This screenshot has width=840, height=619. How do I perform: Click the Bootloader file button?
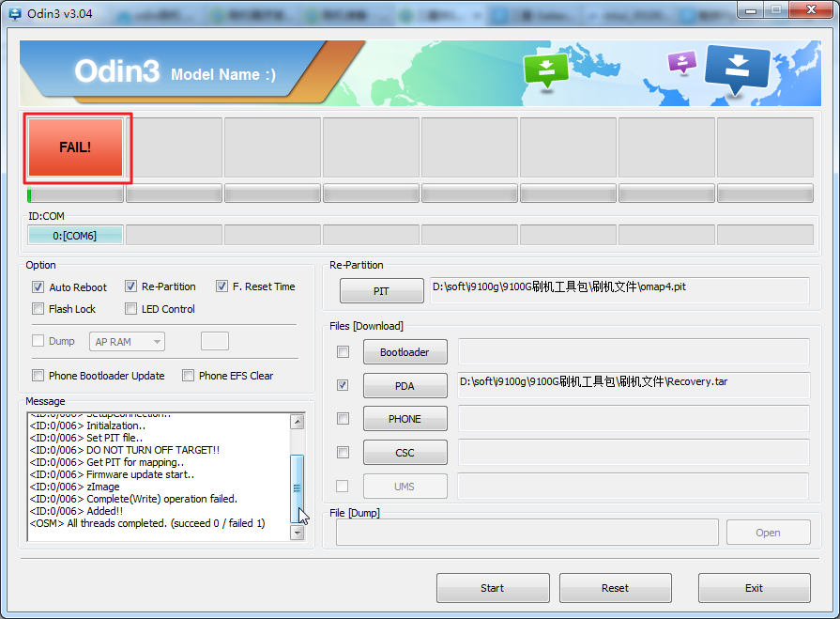point(405,352)
